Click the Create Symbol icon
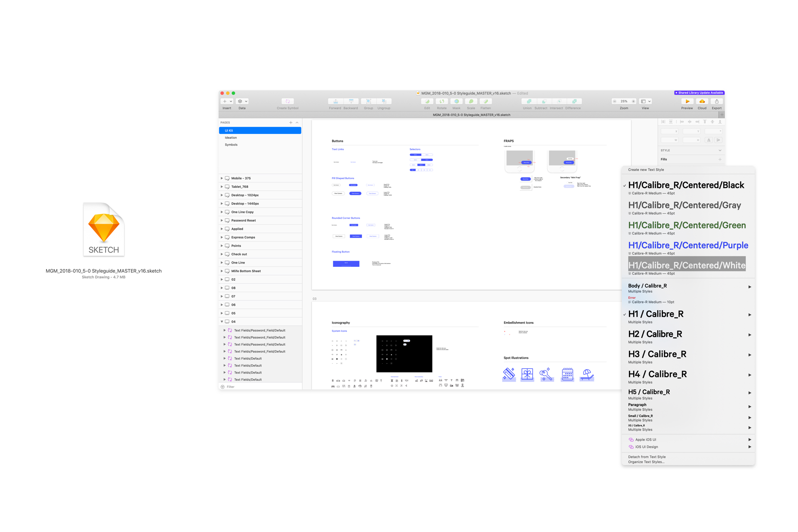Viewport: 798px width, 532px height. 288,101
